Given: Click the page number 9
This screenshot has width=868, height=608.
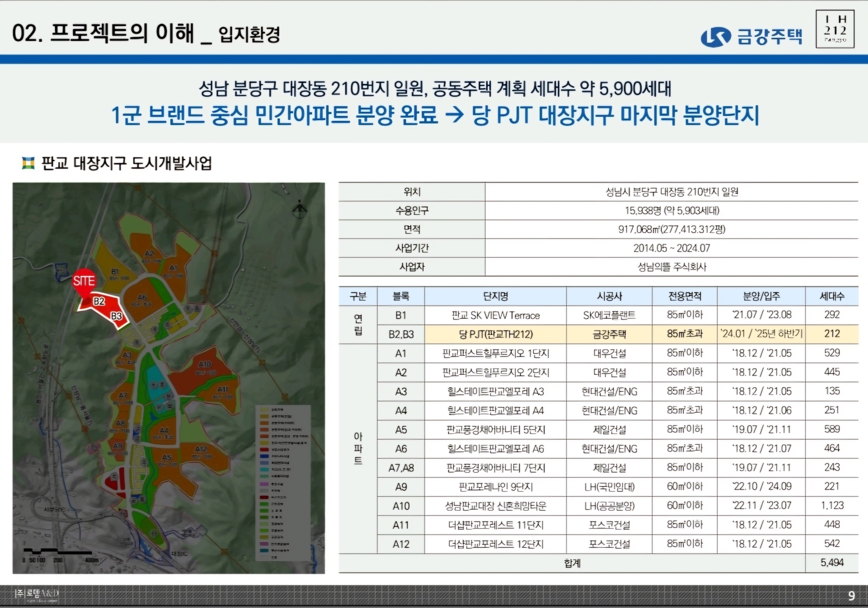Looking at the screenshot, I should pos(852,596).
